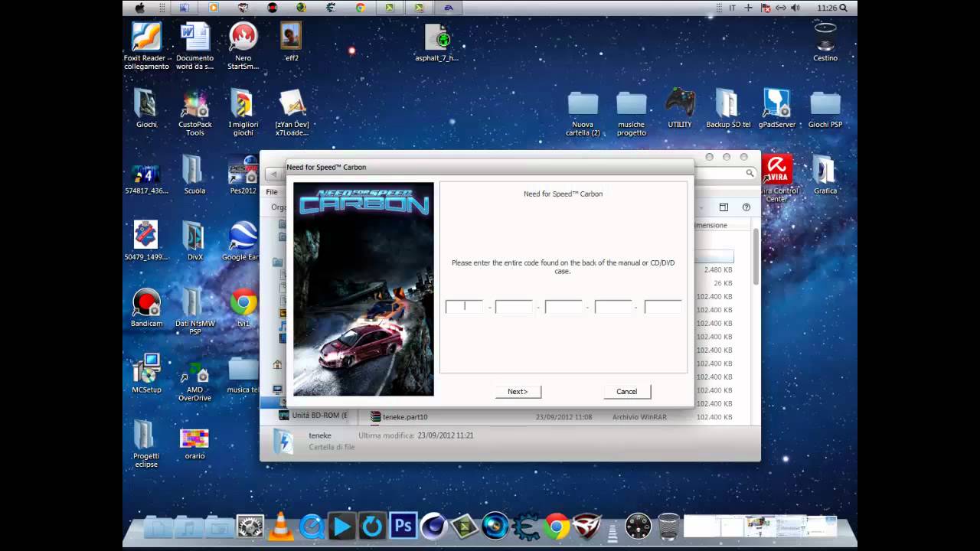Open the File menu in the Explorer window

pos(272,192)
